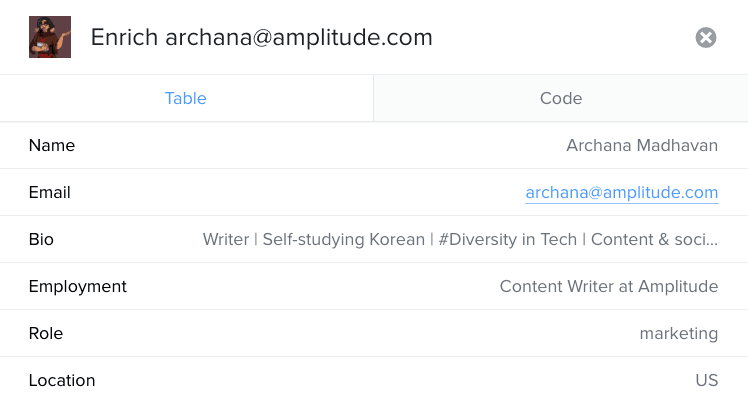Click the Name field label
The height and width of the screenshot is (403, 748).
point(52,146)
